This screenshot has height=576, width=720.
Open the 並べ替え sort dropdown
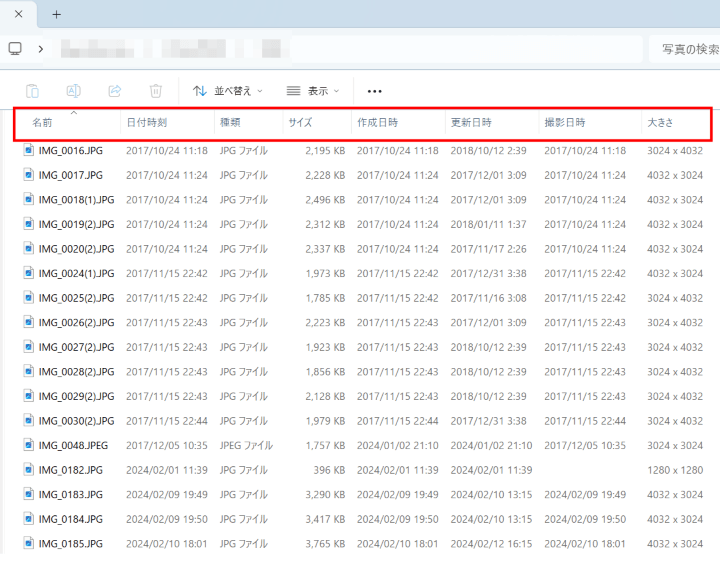228,91
